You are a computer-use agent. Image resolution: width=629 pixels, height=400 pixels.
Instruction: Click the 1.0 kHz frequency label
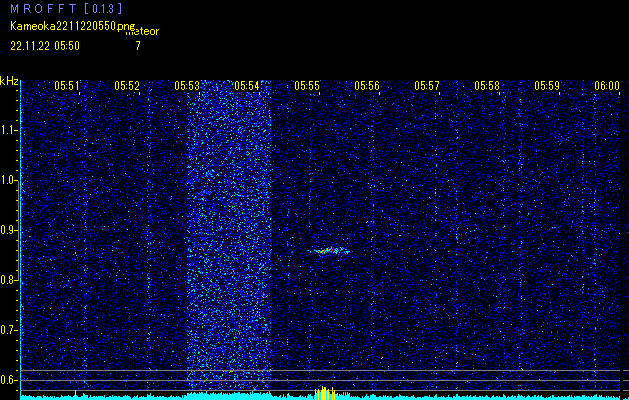(9, 180)
